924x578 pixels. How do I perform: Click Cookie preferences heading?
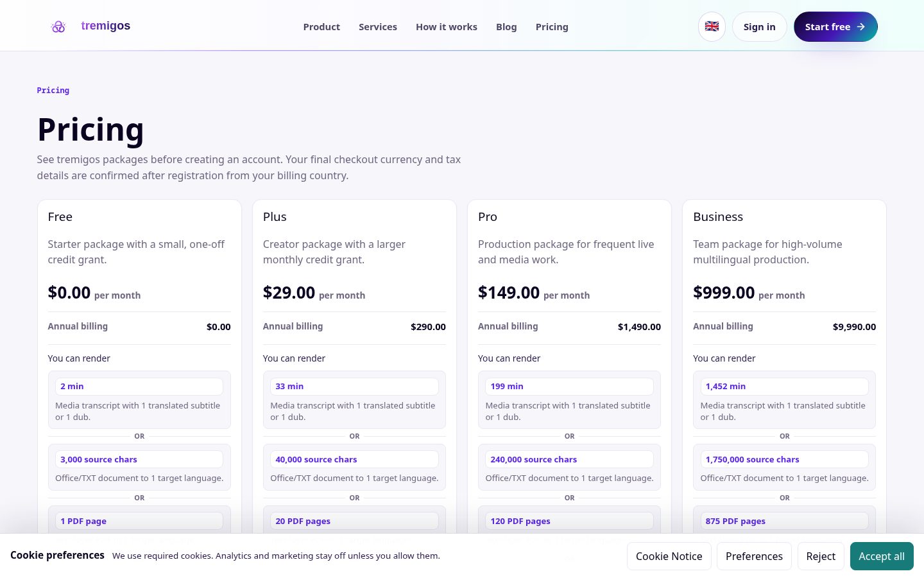(x=57, y=556)
